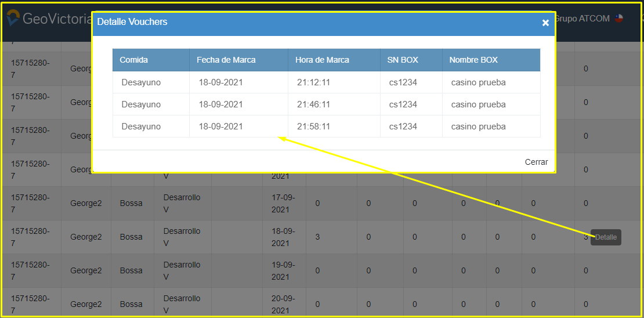The image size is (644, 318).
Task: Click the Detalle Vouchers dialog title
Action: 132,22
